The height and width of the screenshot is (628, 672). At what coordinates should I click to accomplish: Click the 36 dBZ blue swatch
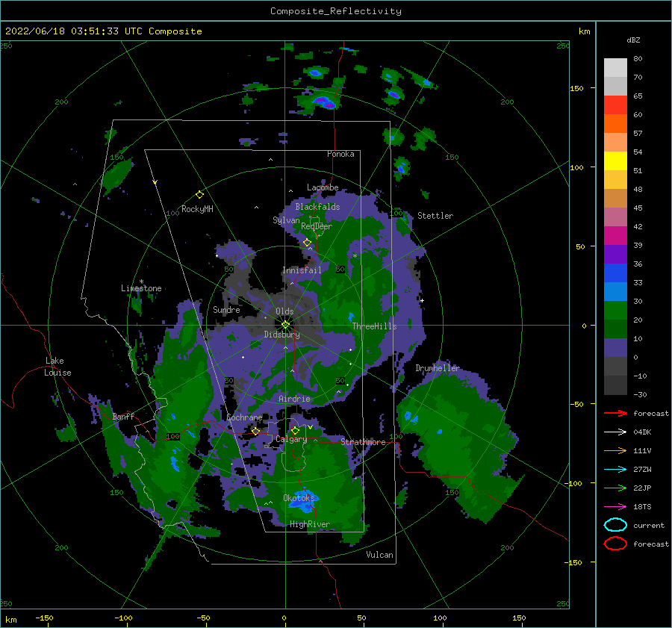[x=615, y=273]
